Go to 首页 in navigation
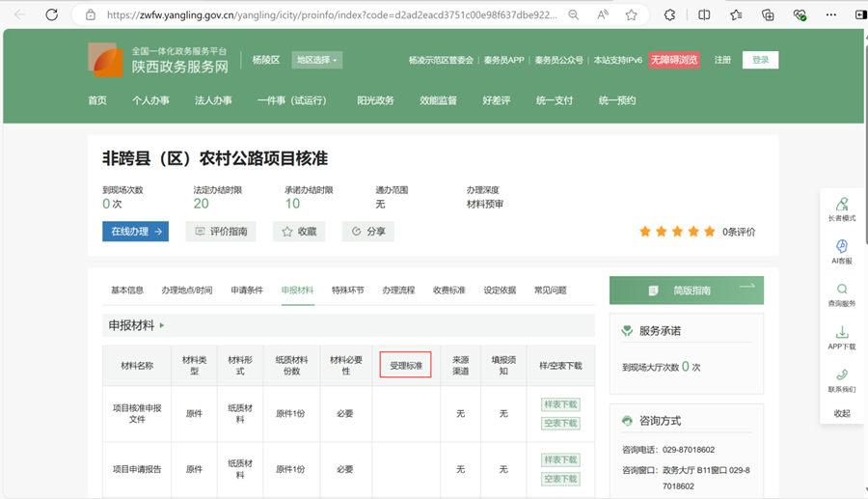The width and height of the screenshot is (868, 499). click(x=96, y=100)
